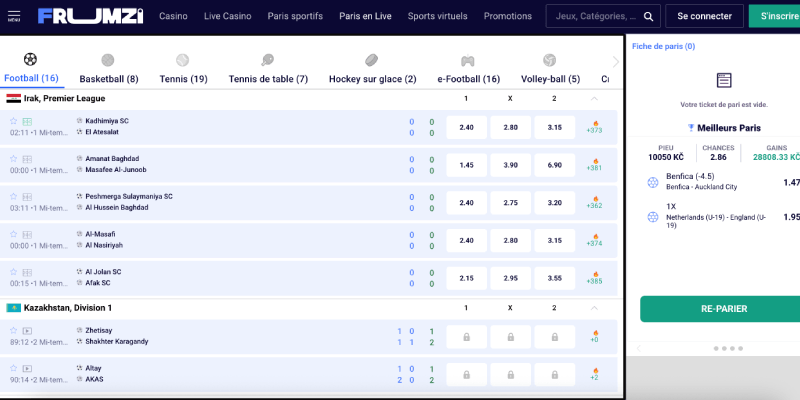Open the live stream icon for Zhetisay match
Screen dimensions: 800x400
point(27,331)
